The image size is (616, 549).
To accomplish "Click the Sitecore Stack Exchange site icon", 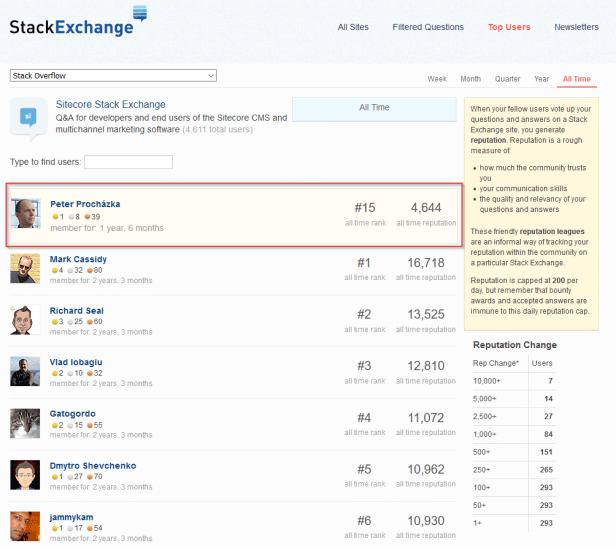I will (28, 116).
